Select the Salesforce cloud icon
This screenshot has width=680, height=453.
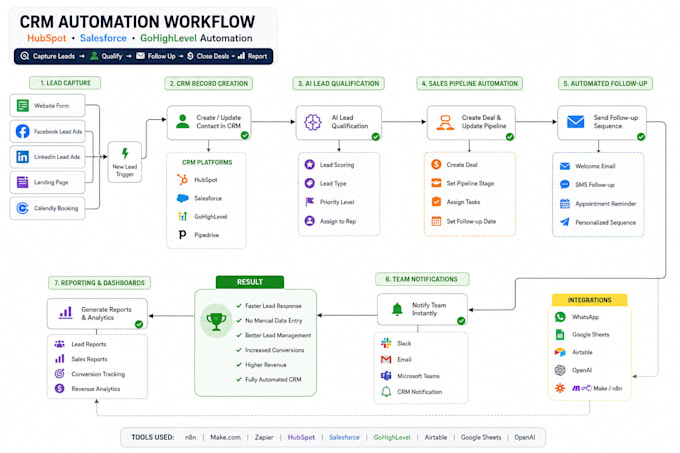tap(183, 198)
